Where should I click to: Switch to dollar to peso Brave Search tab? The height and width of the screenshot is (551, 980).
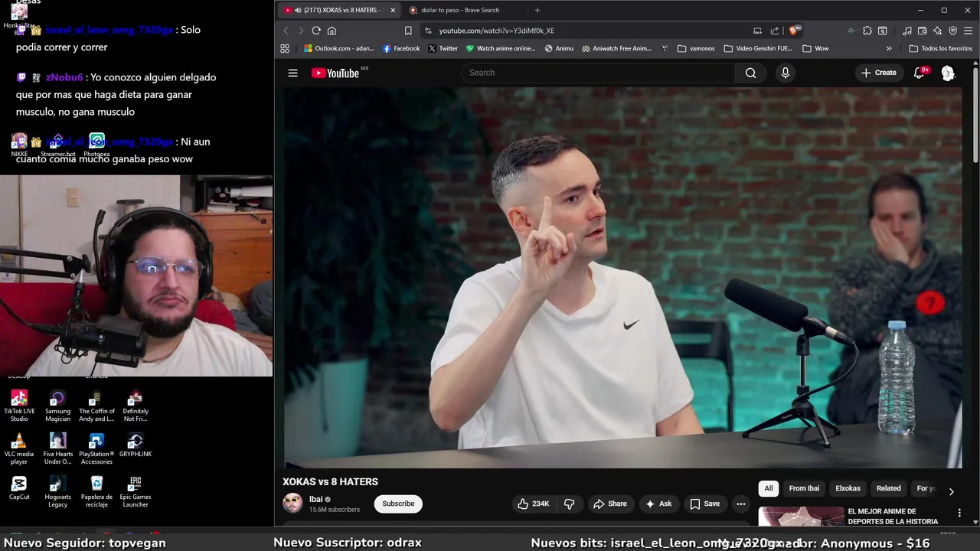[x=460, y=10]
